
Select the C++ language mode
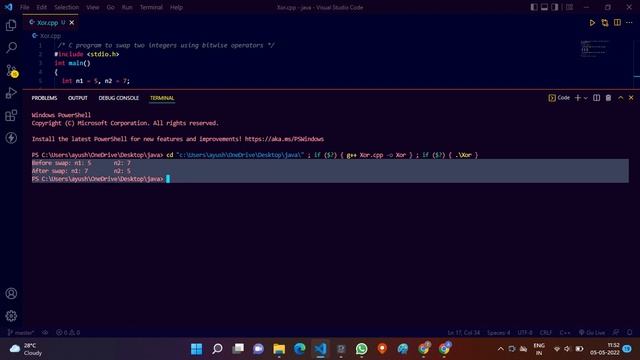[565, 333]
